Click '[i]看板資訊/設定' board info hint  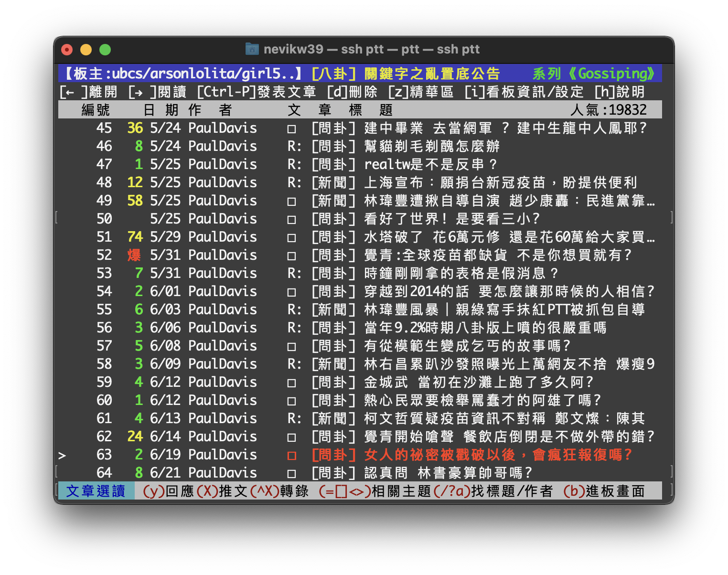tap(524, 92)
